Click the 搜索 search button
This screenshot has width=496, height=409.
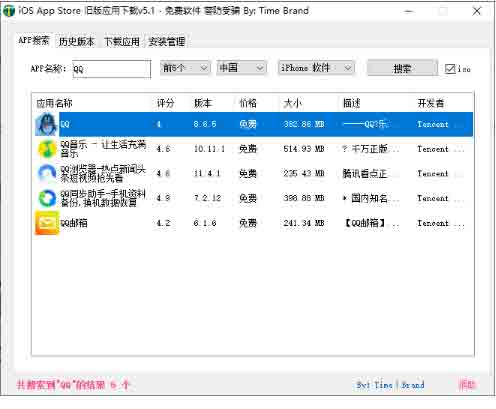tap(402, 68)
